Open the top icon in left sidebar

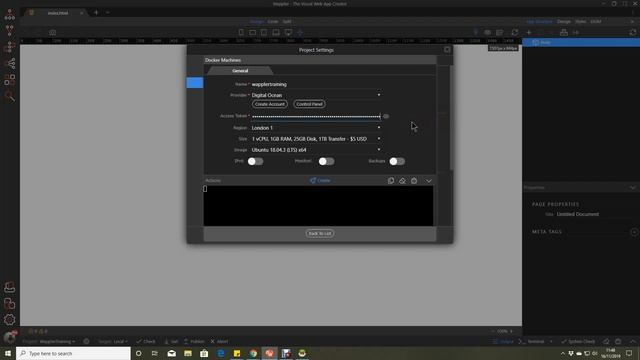9,14
